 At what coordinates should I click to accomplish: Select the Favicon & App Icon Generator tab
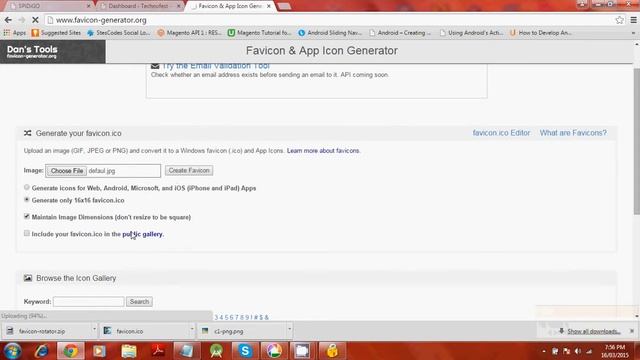(x=230, y=6)
